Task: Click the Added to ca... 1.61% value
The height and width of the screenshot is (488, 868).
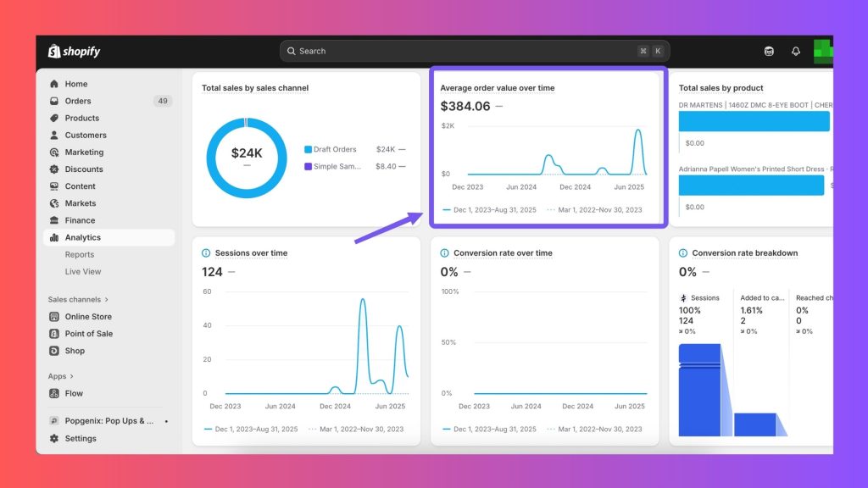Action: pyautogui.click(x=751, y=310)
